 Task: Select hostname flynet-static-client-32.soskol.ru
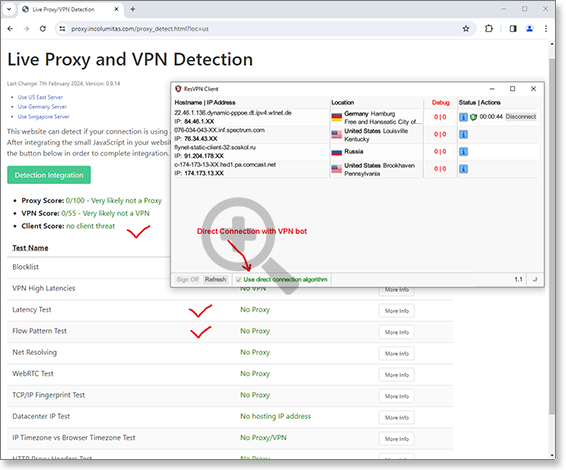215,147
